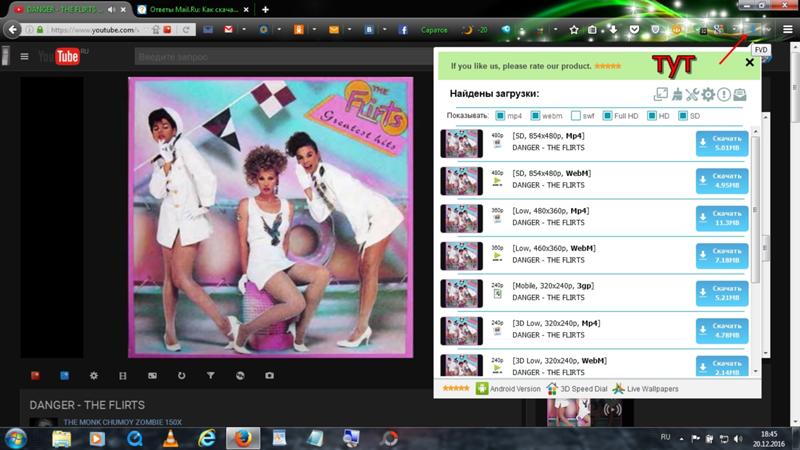Download the SD 854x480p Mp4 file
Viewport: 800px width, 450px height.
(x=722, y=143)
